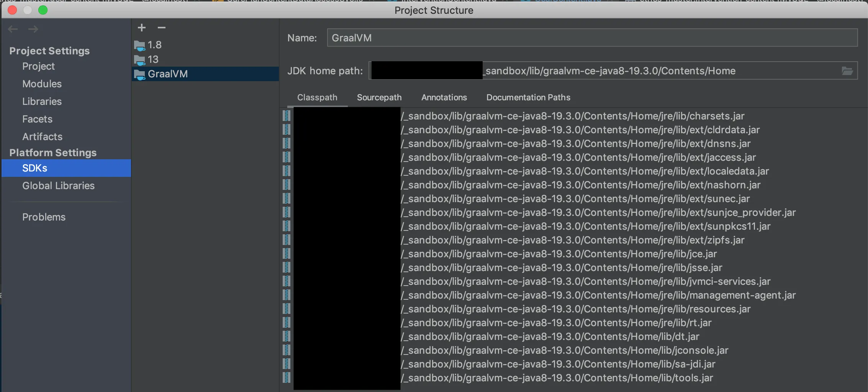
Task: Switch to the Annotations tab
Action: (444, 98)
